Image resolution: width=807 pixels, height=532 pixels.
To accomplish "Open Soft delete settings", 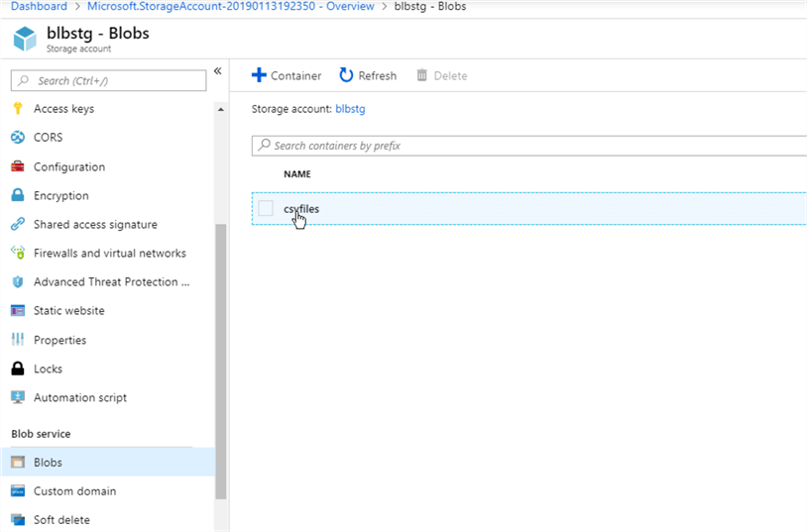I will point(61,520).
